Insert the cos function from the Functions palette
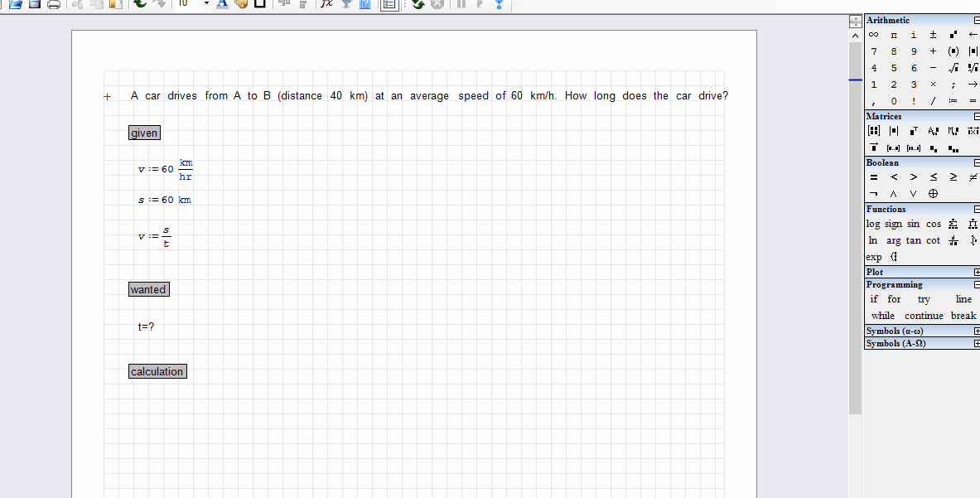This screenshot has height=498, width=980. [x=934, y=224]
